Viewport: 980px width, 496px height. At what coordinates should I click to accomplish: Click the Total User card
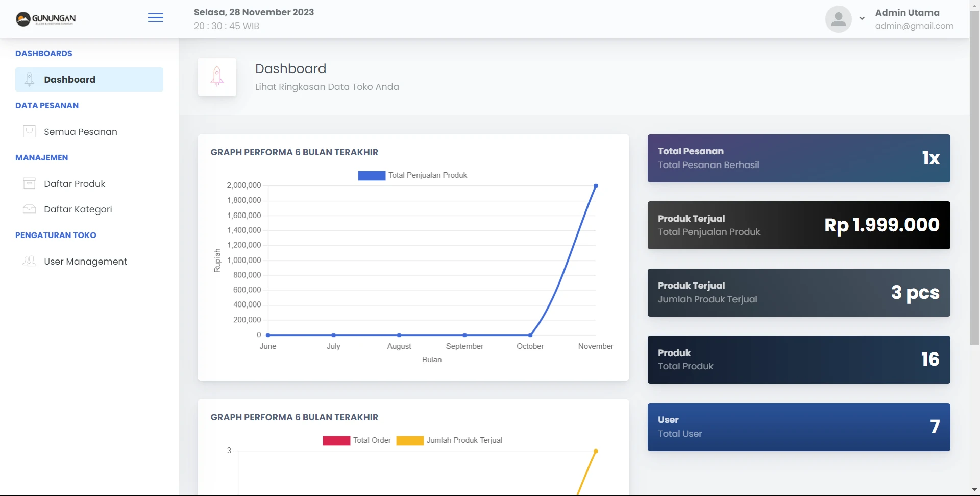click(798, 427)
